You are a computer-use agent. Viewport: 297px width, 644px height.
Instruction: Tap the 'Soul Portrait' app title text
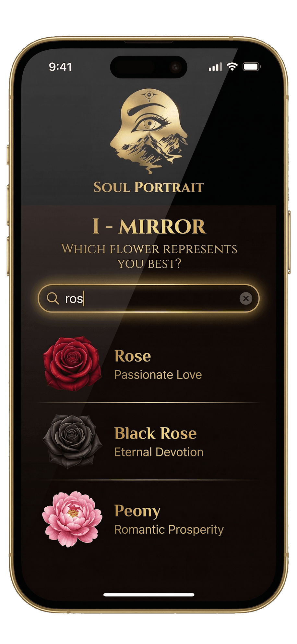click(x=148, y=187)
